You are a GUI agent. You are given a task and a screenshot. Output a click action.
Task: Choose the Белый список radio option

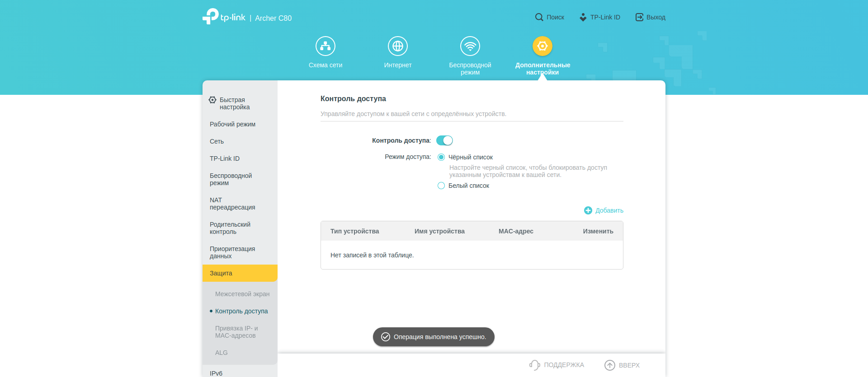pos(441,186)
